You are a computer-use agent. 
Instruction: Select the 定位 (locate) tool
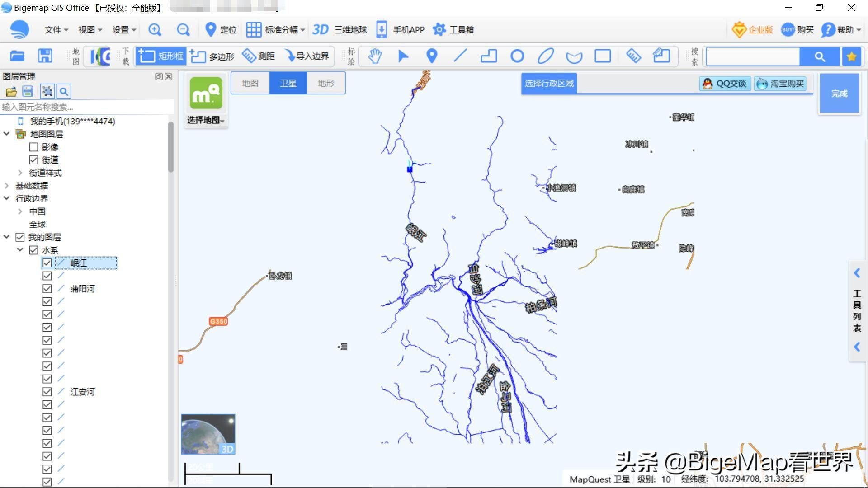[x=221, y=29]
